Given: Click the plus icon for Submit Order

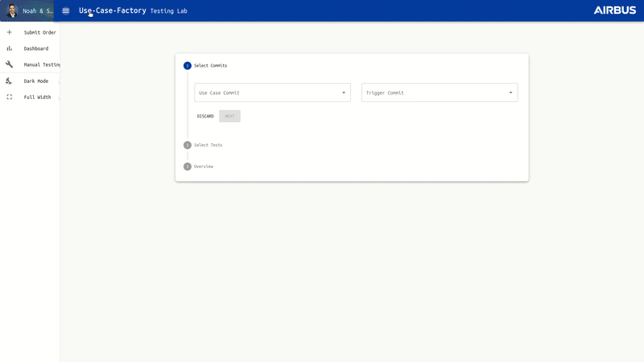Looking at the screenshot, I should coord(10,32).
